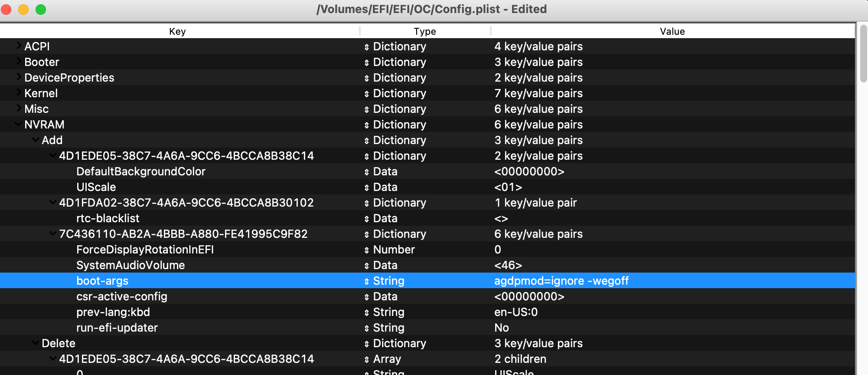Select the boot-args value agdpmod=ignore -wegoff
868x375 pixels.
tap(561, 281)
